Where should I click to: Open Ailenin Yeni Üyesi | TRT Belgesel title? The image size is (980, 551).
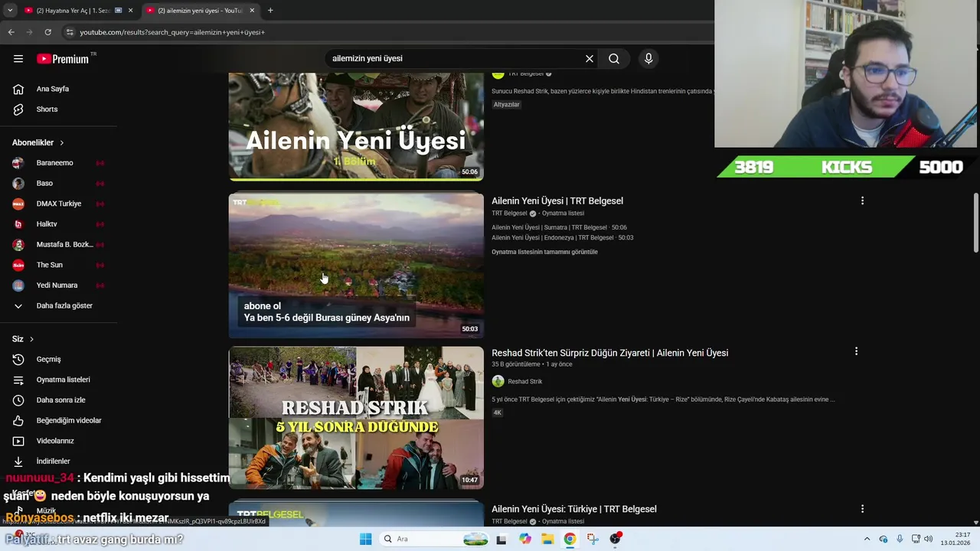[x=557, y=201]
